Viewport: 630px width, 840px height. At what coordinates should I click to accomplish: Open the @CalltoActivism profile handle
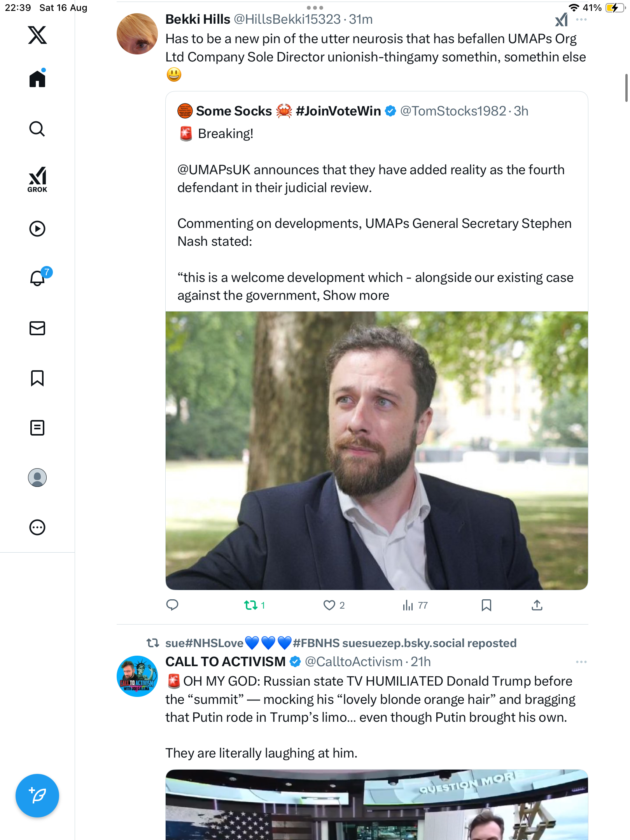(353, 662)
